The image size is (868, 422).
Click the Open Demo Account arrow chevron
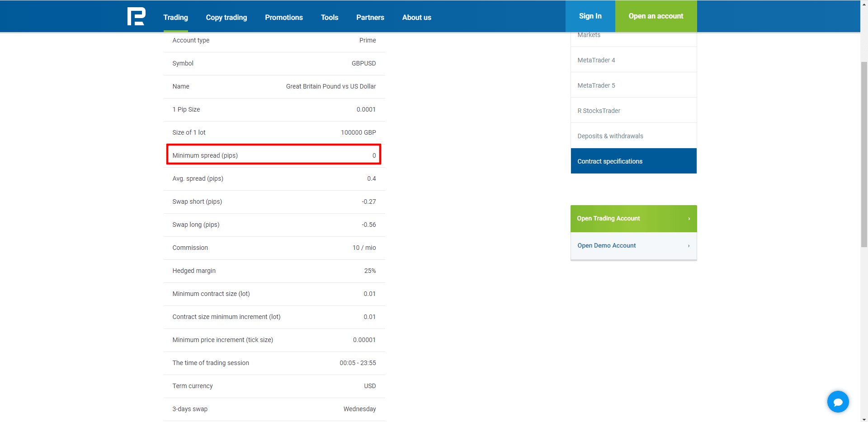(689, 246)
